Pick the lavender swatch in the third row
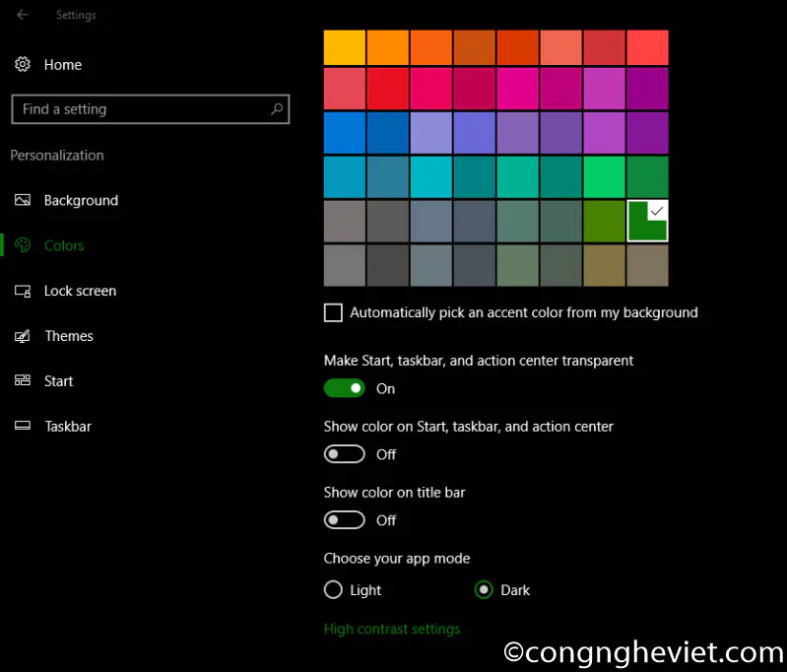The width and height of the screenshot is (787, 672). [x=431, y=133]
